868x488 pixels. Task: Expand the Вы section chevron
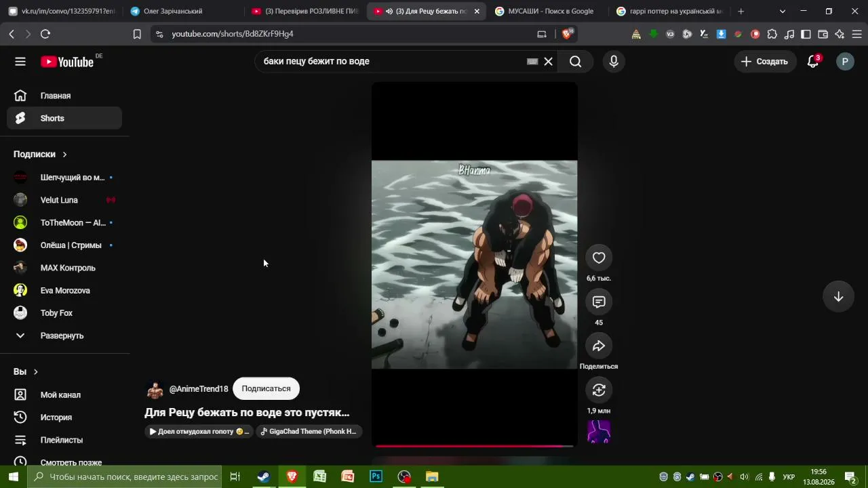point(35,372)
